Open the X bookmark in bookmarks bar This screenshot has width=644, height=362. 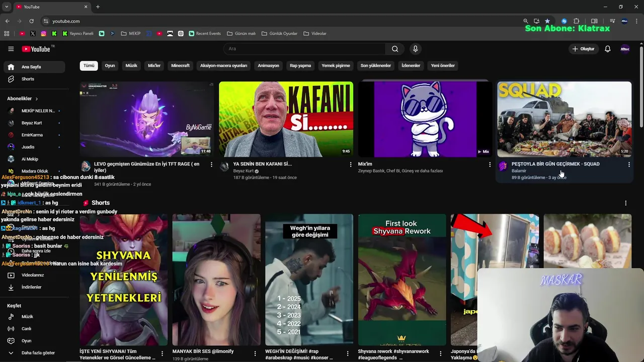(x=33, y=34)
